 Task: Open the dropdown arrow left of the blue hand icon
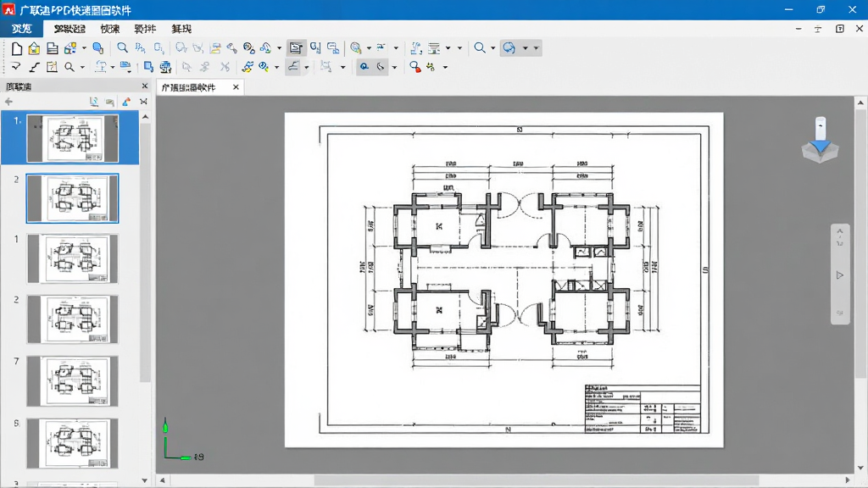[84, 48]
